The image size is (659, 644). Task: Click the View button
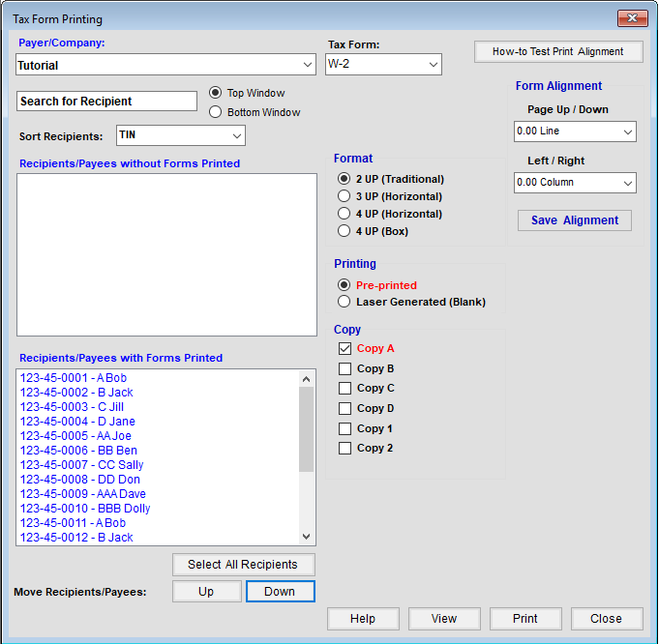[x=444, y=619]
